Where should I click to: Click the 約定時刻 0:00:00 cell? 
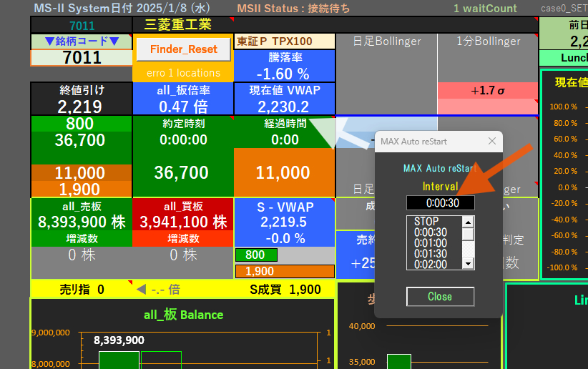[183, 132]
